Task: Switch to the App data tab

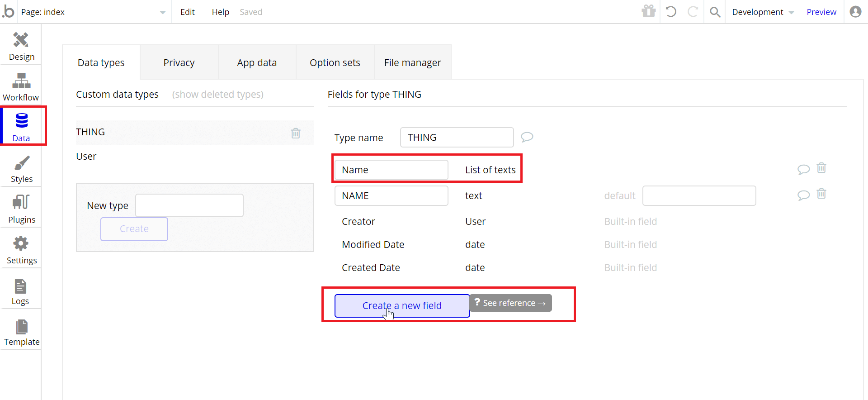Action: pyautogui.click(x=257, y=62)
